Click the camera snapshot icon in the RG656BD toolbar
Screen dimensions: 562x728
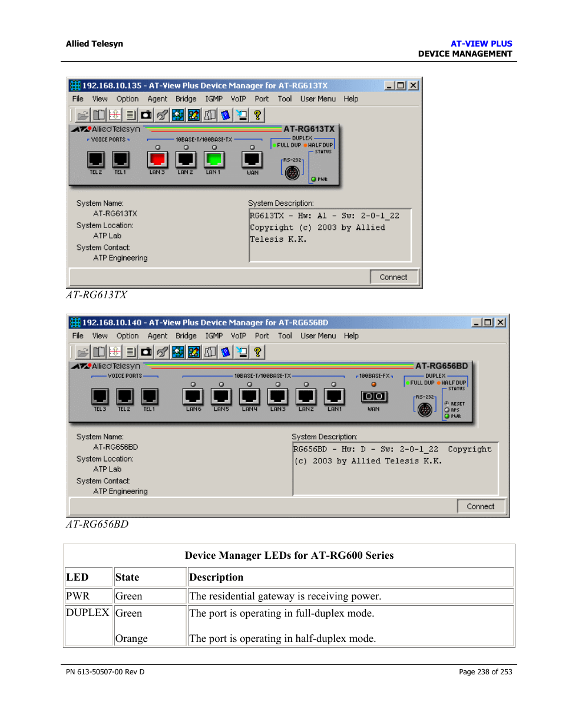pyautogui.click(x=146, y=352)
